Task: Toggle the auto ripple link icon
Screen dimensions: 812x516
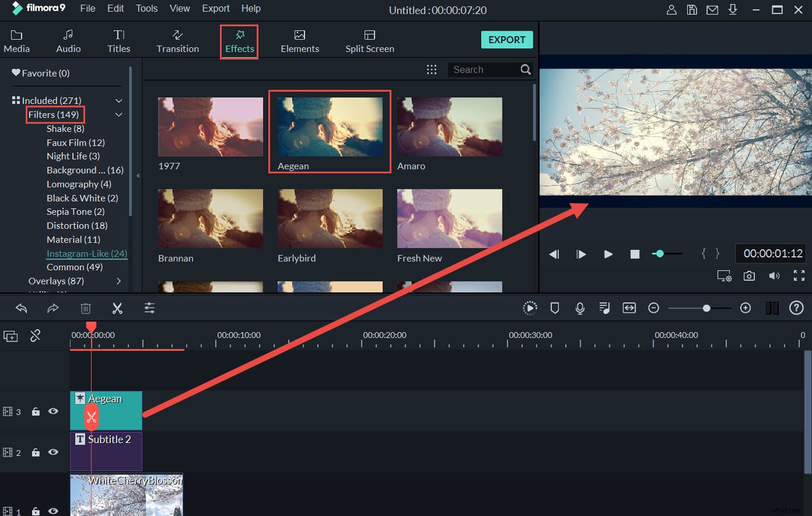Action: tap(36, 336)
